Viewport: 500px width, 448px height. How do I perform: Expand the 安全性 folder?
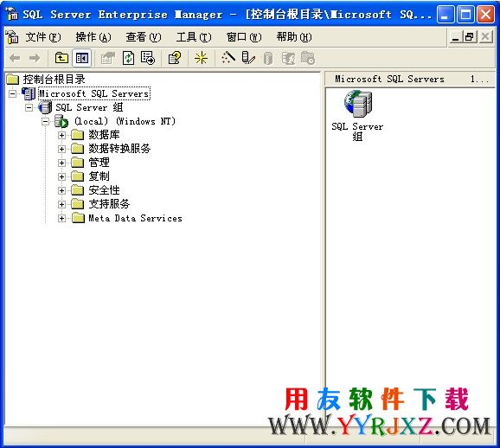pos(62,190)
